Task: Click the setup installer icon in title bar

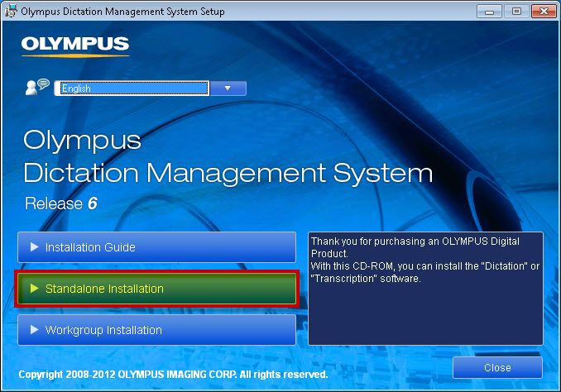Action: 11,11
